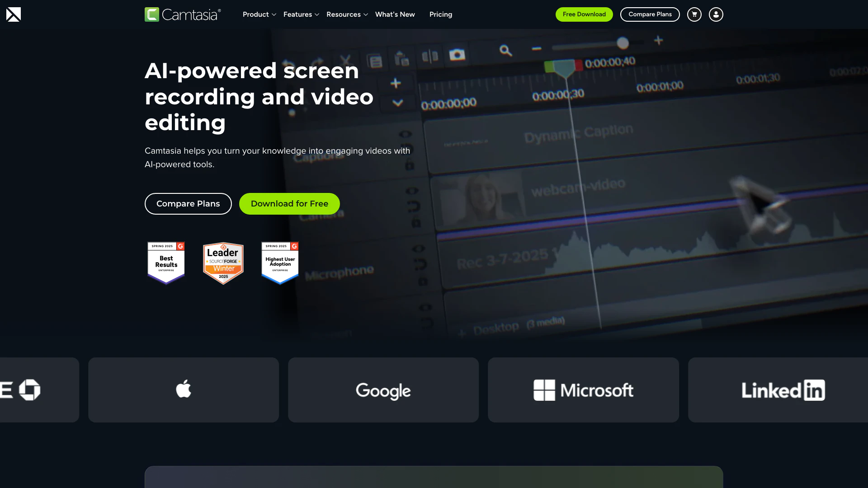Click the SourceForge Leader Winter 2025 badge
Viewport: 868px width, 488px height.
(223, 263)
